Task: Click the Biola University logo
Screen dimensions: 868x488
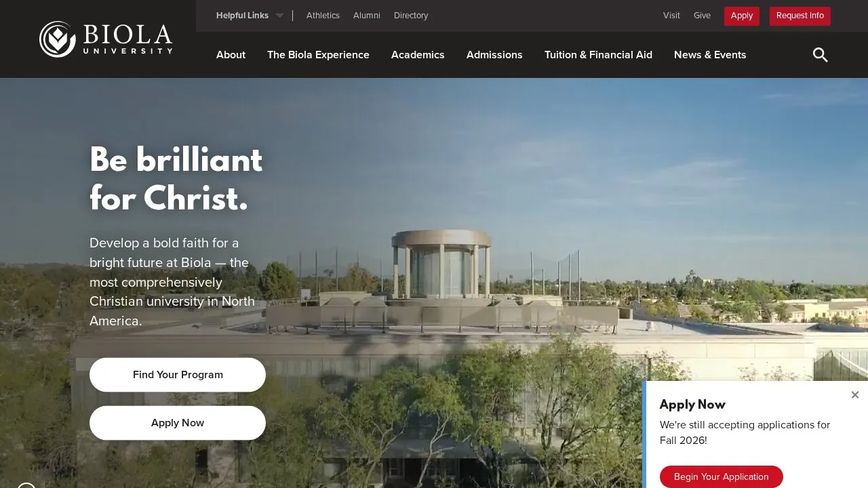Action: (106, 39)
